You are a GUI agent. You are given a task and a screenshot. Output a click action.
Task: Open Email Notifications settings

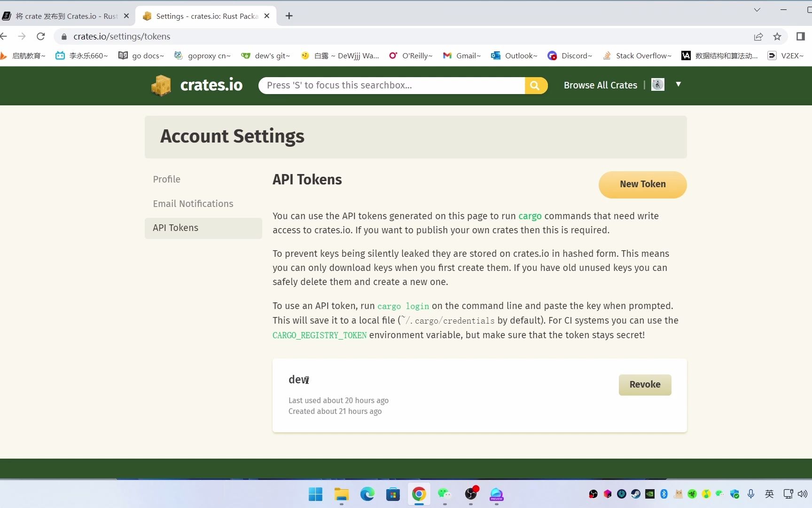pyautogui.click(x=193, y=204)
